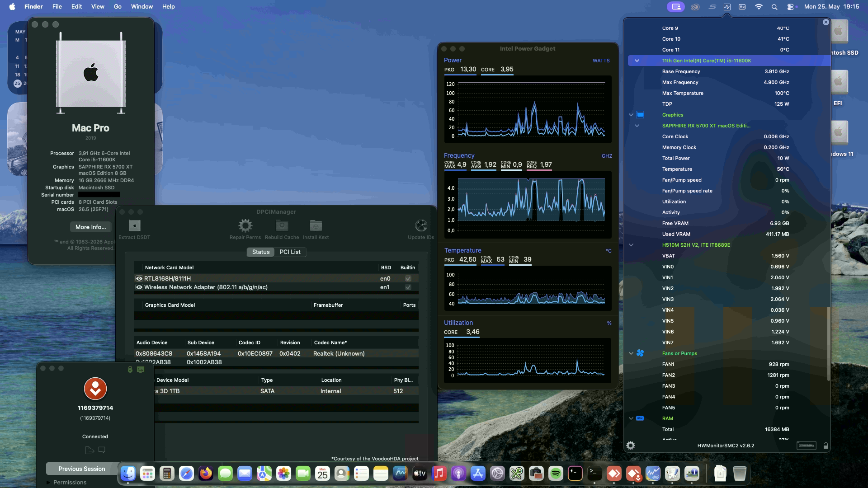
Task: Click the screen sharing menu bar icon
Action: coord(676,7)
